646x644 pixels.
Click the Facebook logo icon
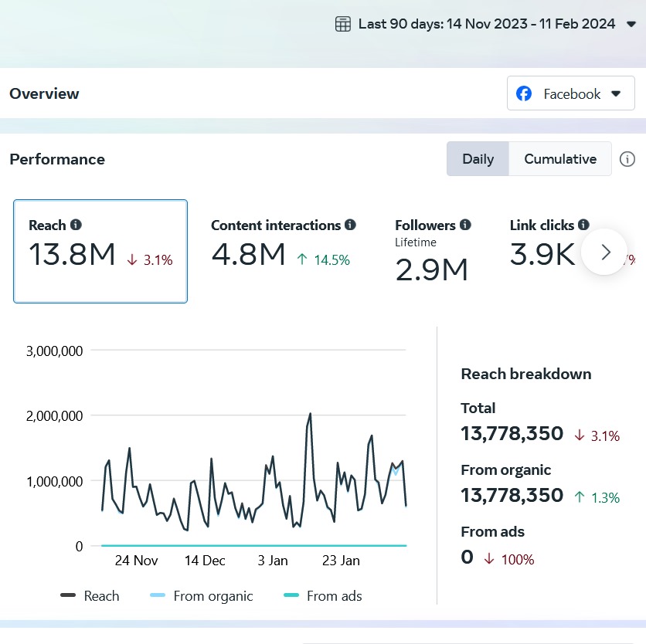tap(524, 93)
